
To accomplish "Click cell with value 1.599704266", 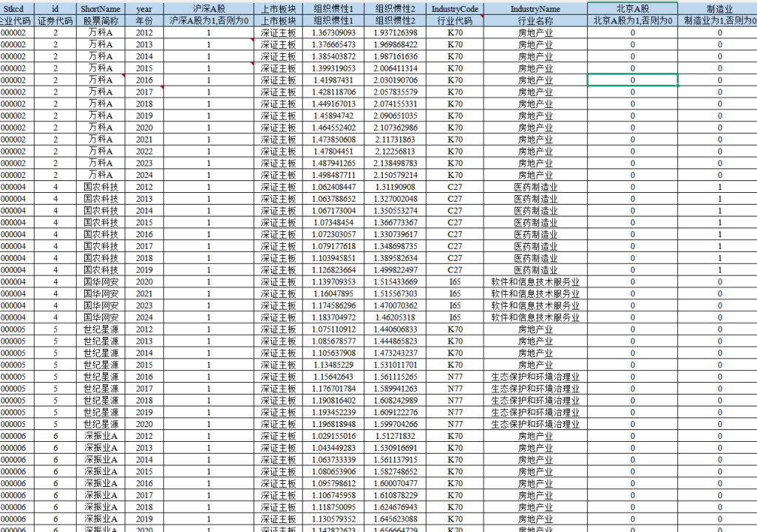I will point(395,424).
